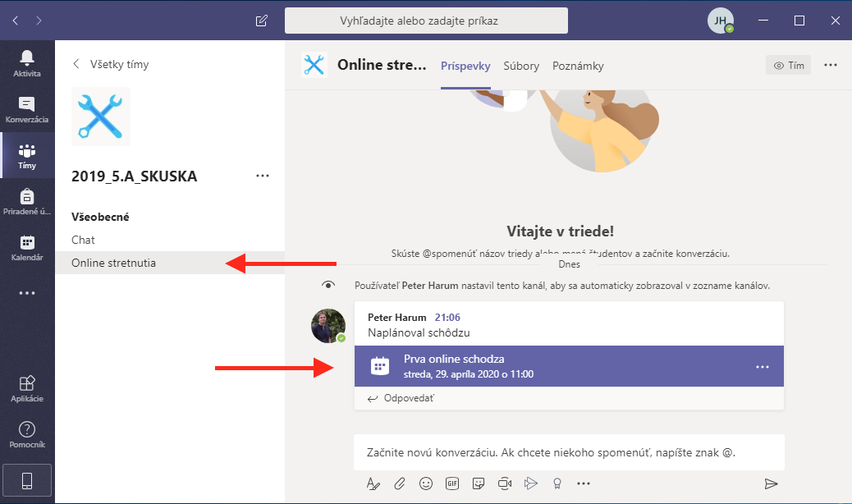Open the sticker picker icon
This screenshot has height=504, width=852.
[x=478, y=483]
